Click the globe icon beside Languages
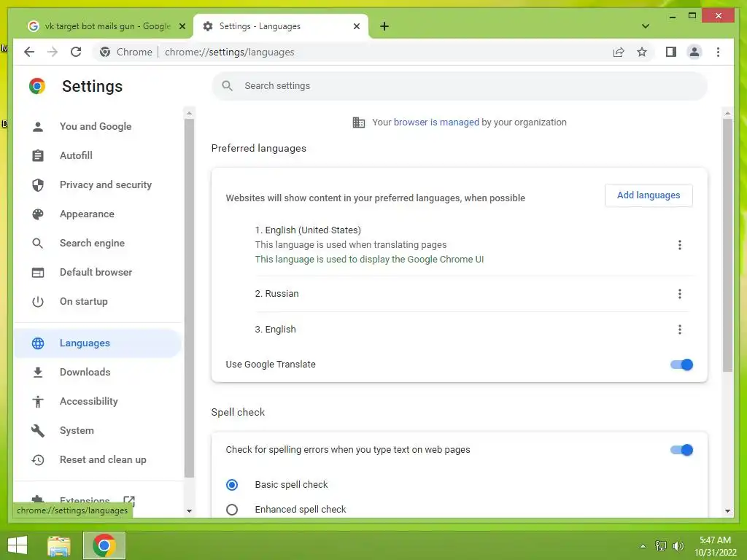Viewport: 747px width, 560px height. click(38, 343)
